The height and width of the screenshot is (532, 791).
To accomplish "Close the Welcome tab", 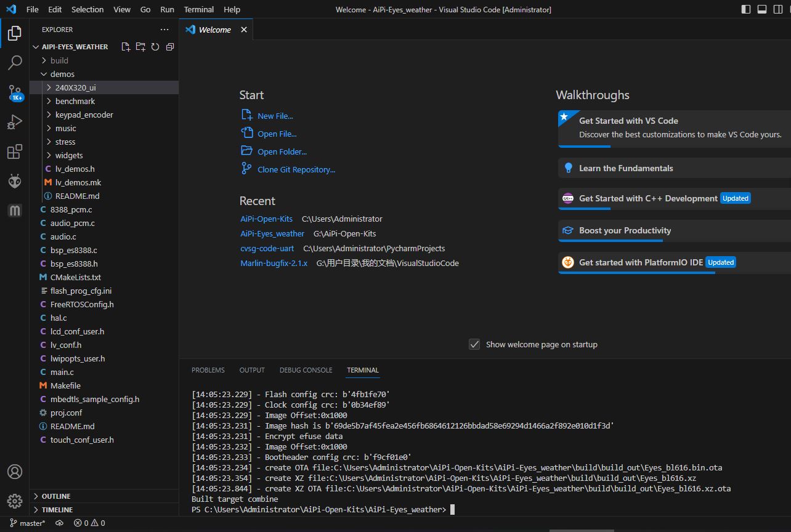I will tap(244, 30).
